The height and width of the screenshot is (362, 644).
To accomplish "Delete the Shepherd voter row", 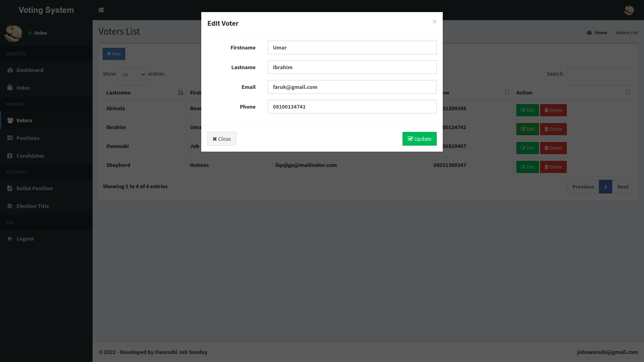I will tap(553, 167).
